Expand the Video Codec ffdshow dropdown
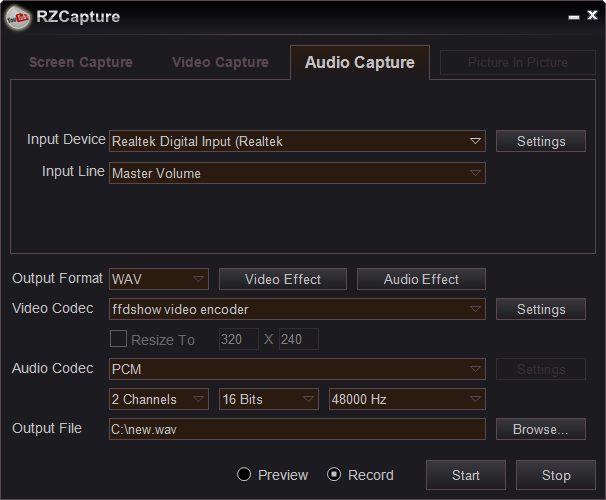This screenshot has height=500, width=606. pyautogui.click(x=297, y=309)
